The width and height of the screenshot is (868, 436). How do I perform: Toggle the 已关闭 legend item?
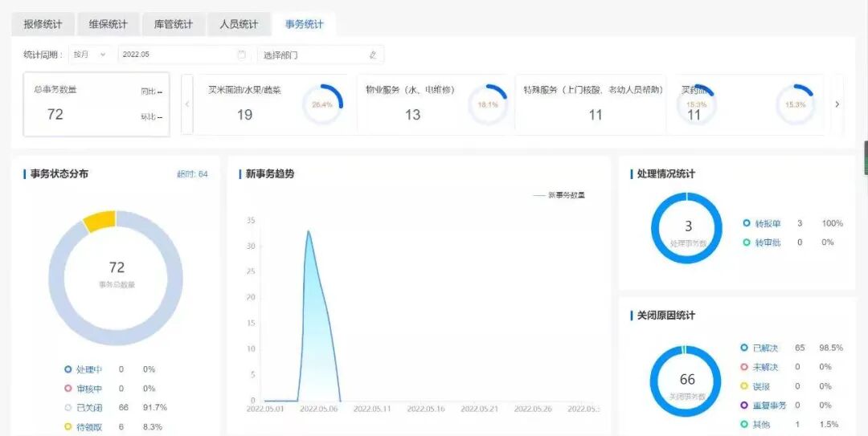pyautogui.click(x=83, y=408)
